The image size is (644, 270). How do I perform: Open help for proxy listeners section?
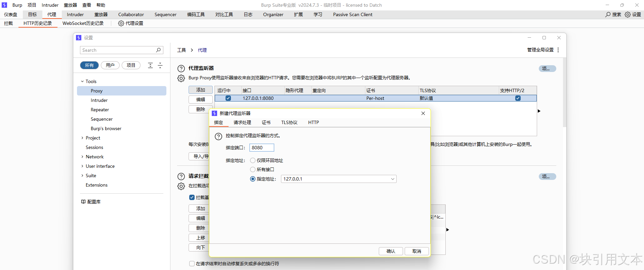[181, 69]
